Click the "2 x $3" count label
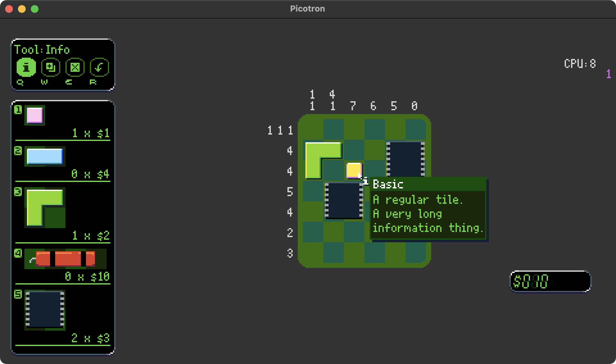Image resolution: width=616 pixels, height=364 pixels. click(90, 338)
